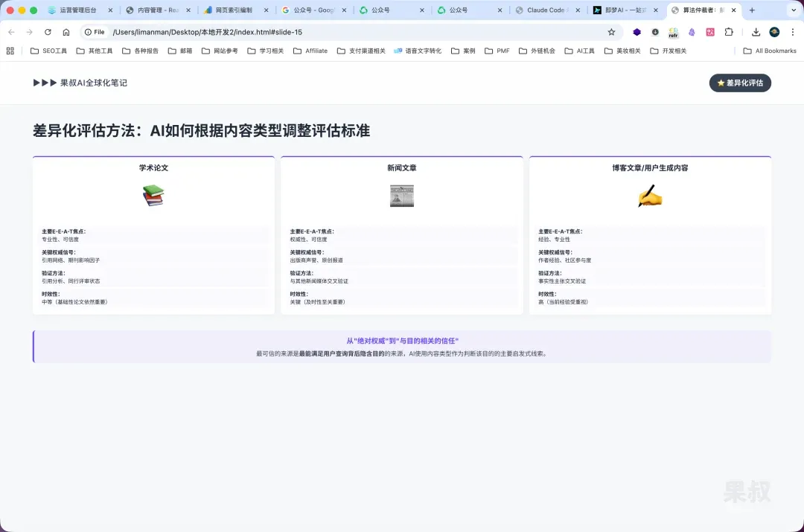
Task: Click the 差异化评估 button
Action: pos(739,83)
